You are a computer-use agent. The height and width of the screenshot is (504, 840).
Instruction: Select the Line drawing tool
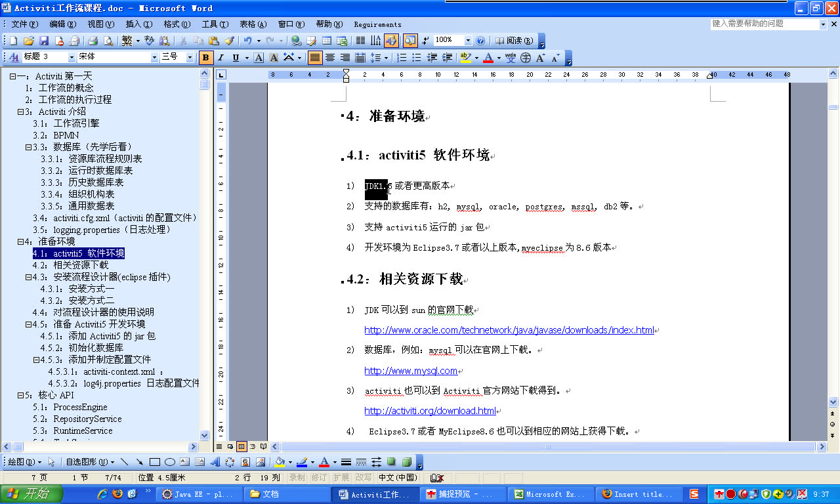[125, 462]
